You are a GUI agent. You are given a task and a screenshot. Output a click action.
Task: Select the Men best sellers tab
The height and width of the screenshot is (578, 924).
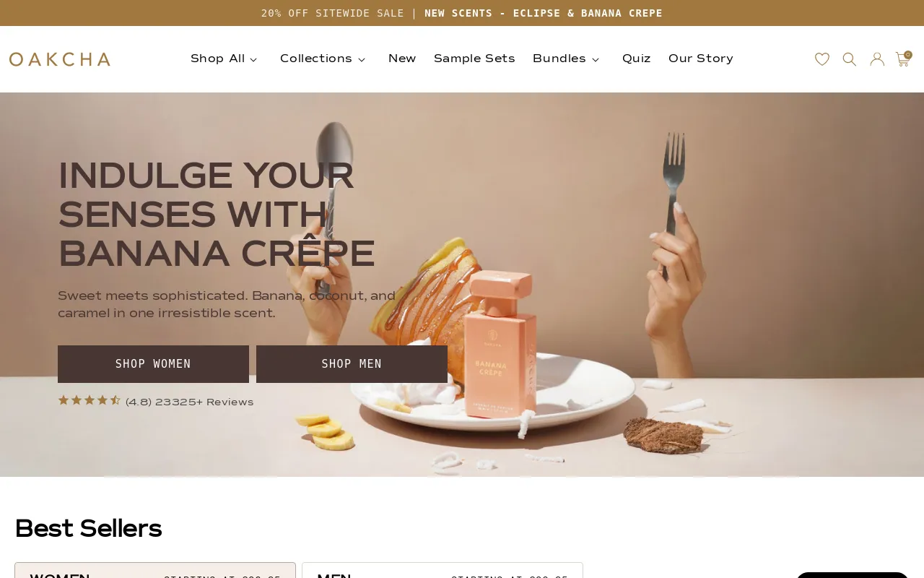(x=443, y=571)
